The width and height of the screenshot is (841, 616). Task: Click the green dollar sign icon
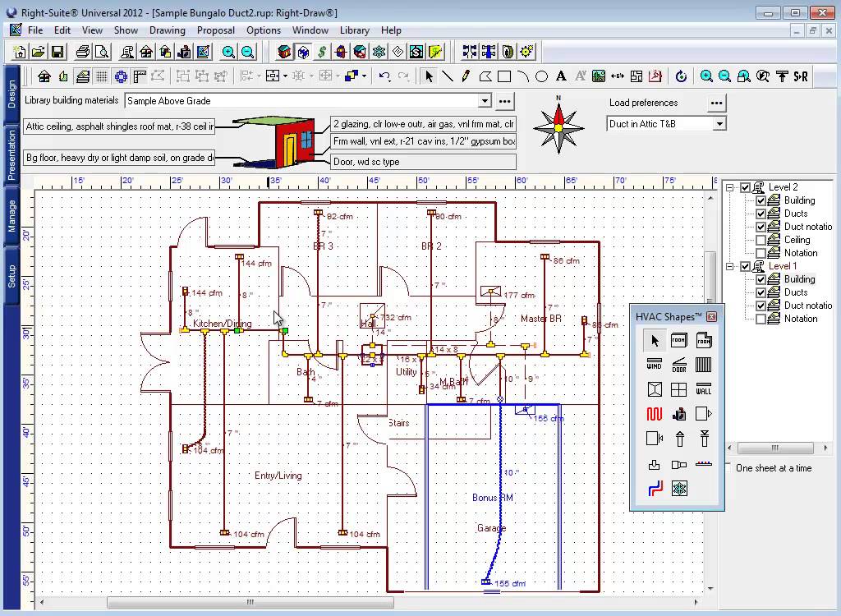[321, 52]
